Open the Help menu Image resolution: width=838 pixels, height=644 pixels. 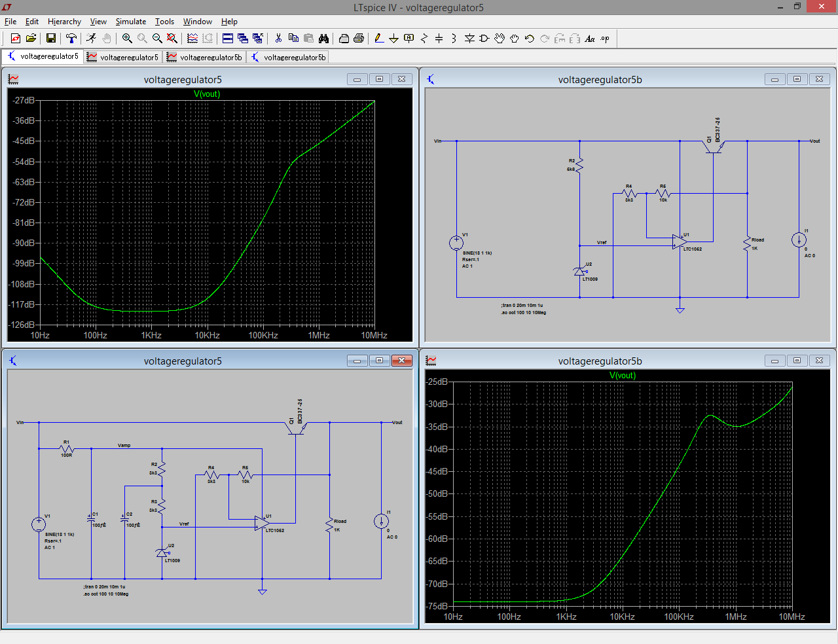click(x=229, y=22)
